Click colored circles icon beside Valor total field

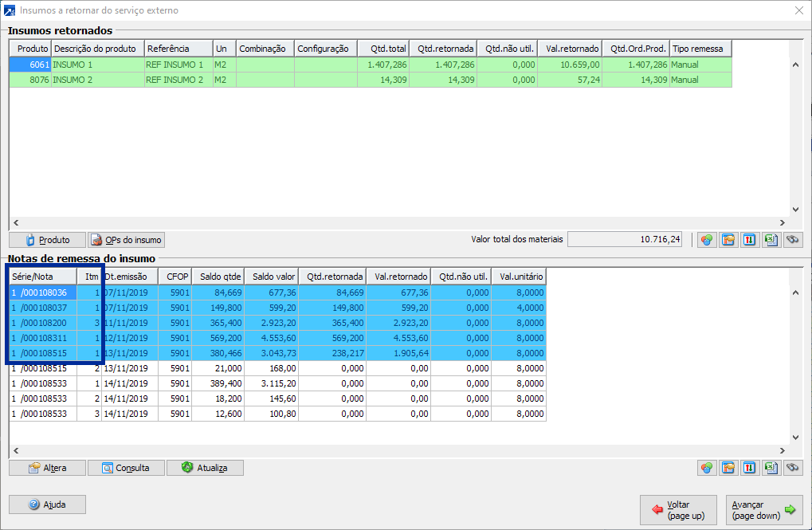pos(706,239)
